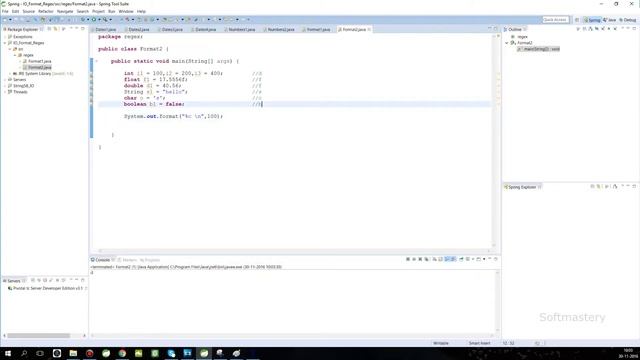Image resolution: width=640 pixels, height=360 pixels.
Task: Expand the JRE System Library node
Action: click(x=10, y=73)
